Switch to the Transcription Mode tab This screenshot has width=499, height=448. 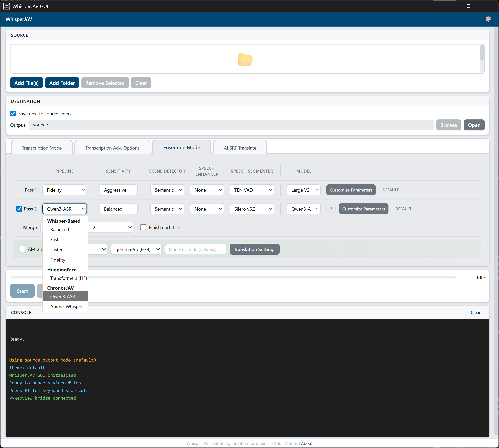click(x=42, y=148)
